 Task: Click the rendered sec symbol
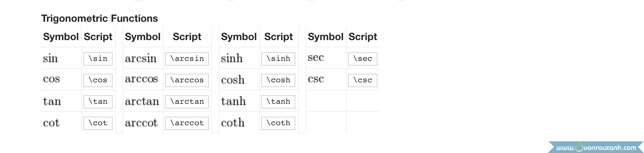316,58
